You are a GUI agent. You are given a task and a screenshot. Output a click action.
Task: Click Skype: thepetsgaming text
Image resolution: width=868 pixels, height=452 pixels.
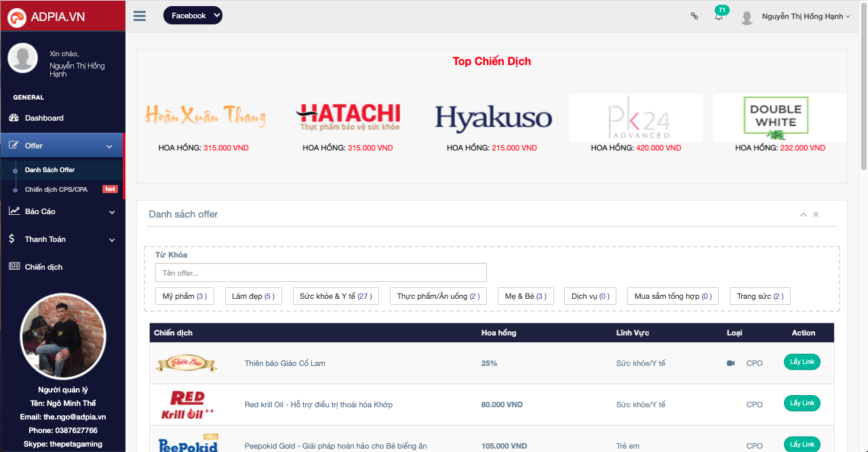point(63,444)
